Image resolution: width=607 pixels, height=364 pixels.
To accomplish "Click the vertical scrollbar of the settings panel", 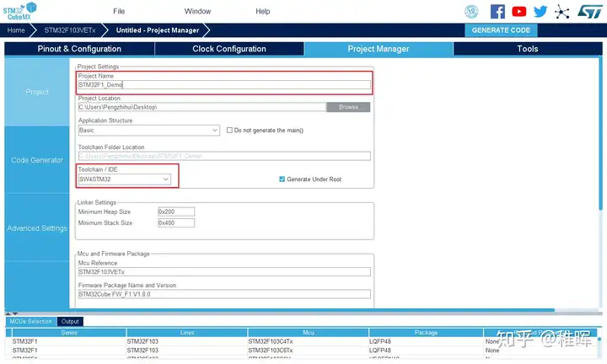I will point(600,133).
